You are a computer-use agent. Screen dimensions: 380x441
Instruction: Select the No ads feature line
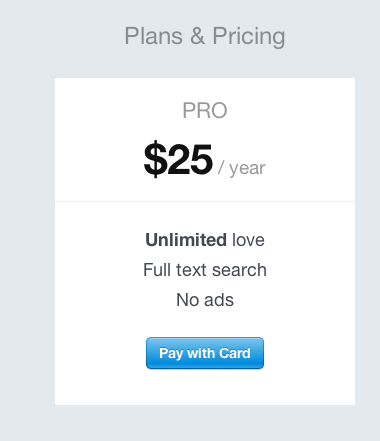[x=205, y=300]
